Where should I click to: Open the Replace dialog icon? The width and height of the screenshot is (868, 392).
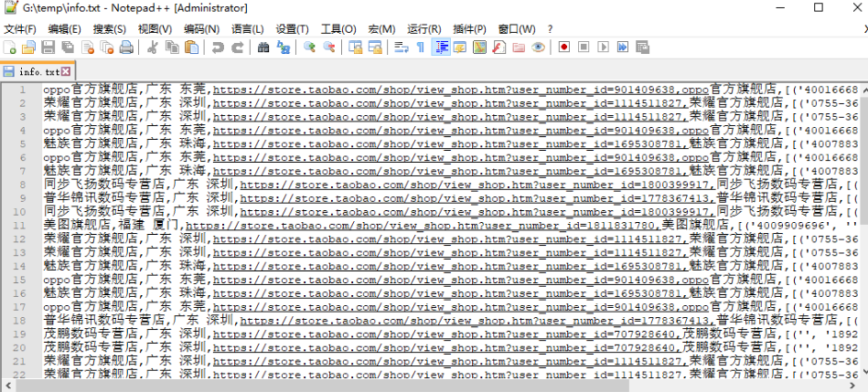[x=283, y=48]
